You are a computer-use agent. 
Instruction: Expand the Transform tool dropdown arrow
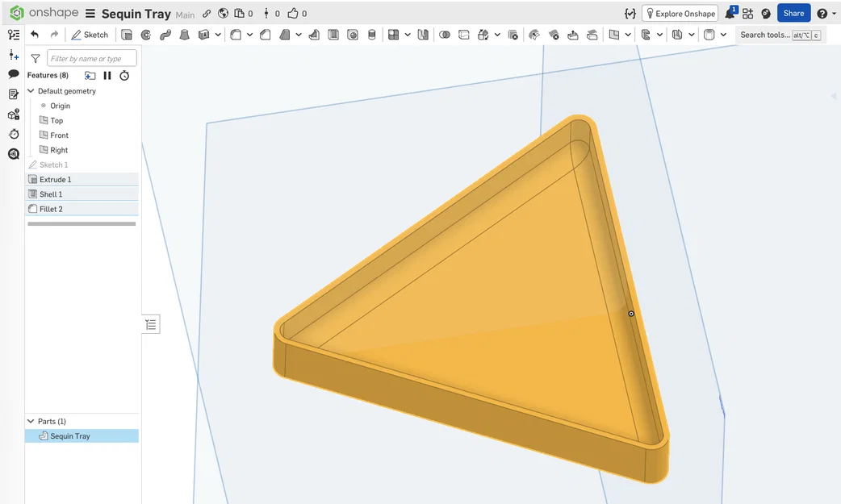tap(497, 35)
